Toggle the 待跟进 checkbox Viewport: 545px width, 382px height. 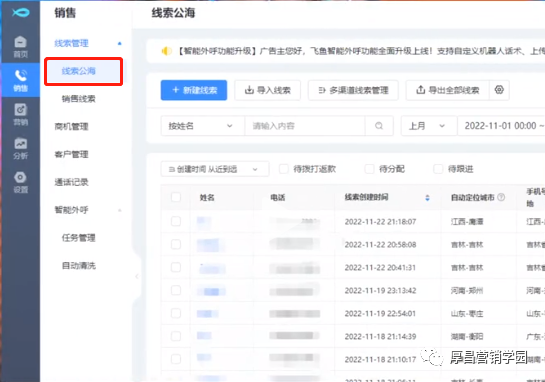(x=438, y=169)
